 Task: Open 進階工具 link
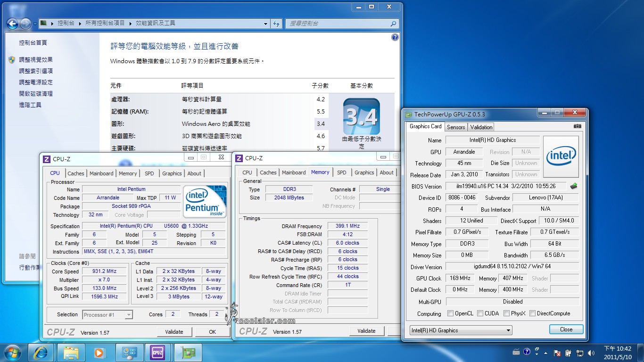[30, 105]
